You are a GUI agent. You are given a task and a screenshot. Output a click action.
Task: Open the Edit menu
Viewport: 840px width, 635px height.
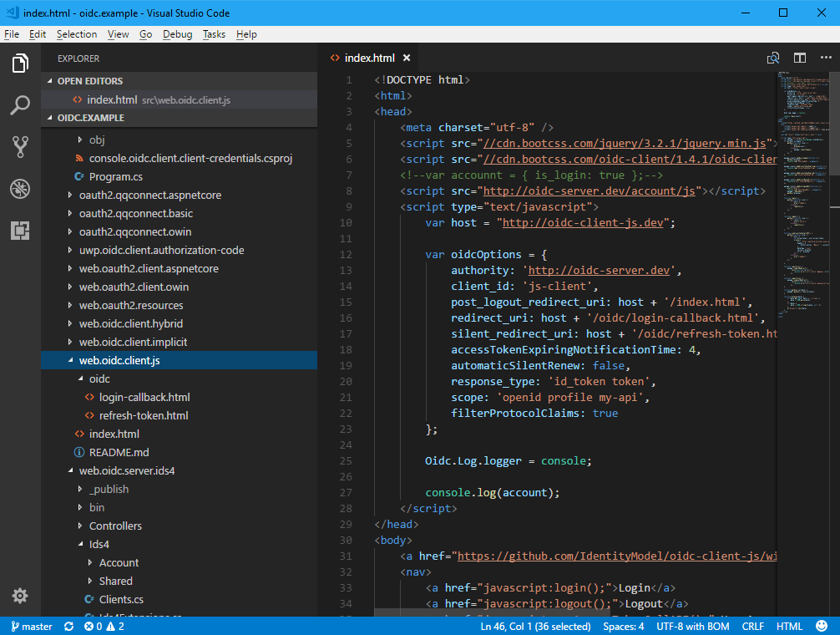click(x=38, y=34)
